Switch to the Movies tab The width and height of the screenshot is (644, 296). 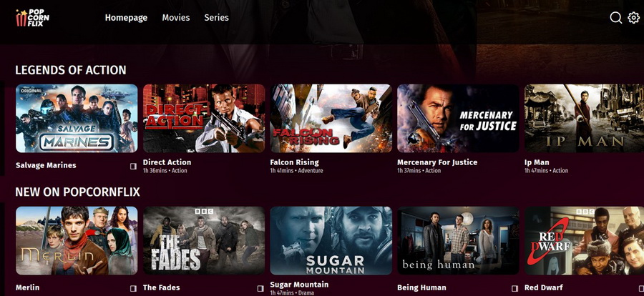(176, 18)
